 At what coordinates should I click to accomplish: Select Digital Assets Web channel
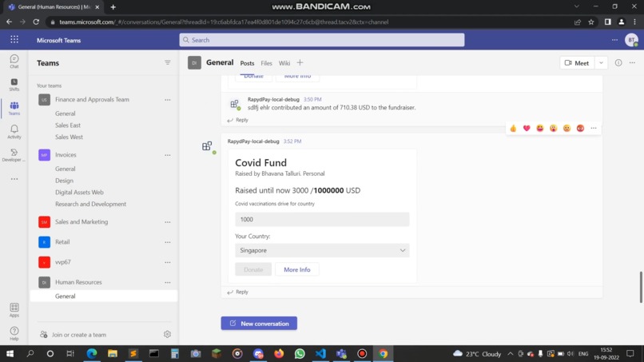79,193
